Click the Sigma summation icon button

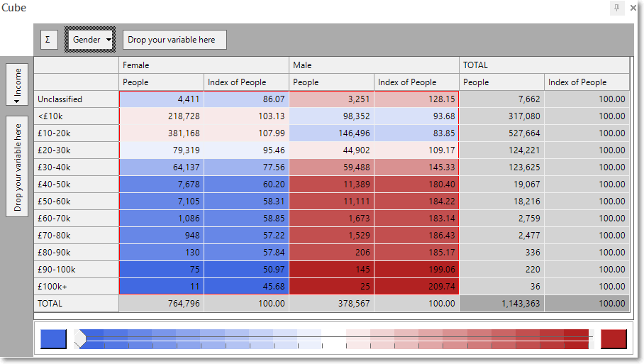point(49,40)
